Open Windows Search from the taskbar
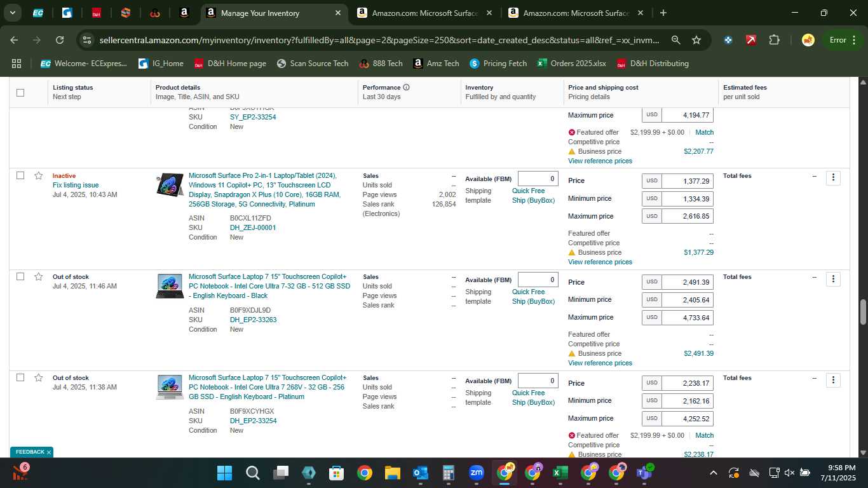Viewport: 868px width, 488px height. tap(252, 473)
